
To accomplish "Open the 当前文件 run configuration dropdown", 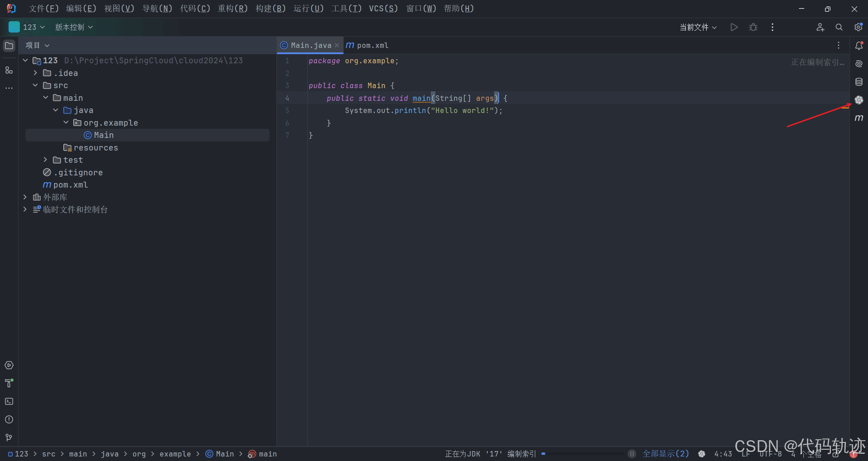I will tap(698, 27).
